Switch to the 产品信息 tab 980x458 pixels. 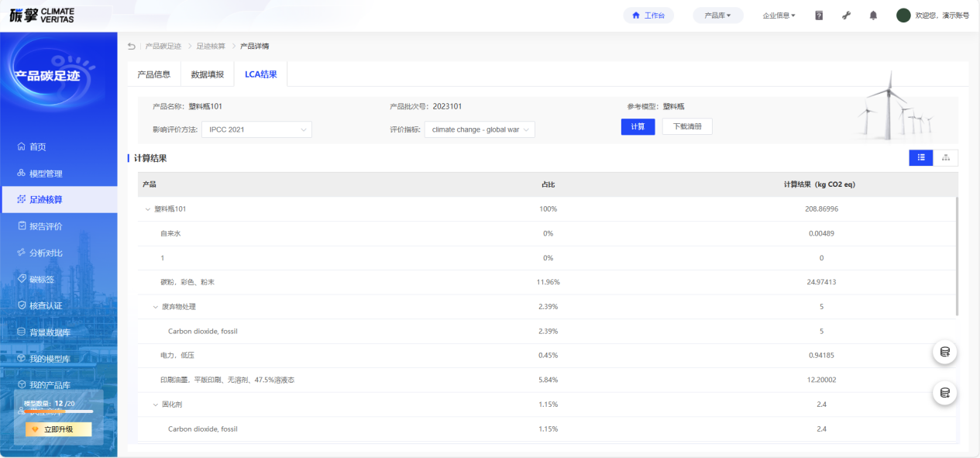(153, 74)
